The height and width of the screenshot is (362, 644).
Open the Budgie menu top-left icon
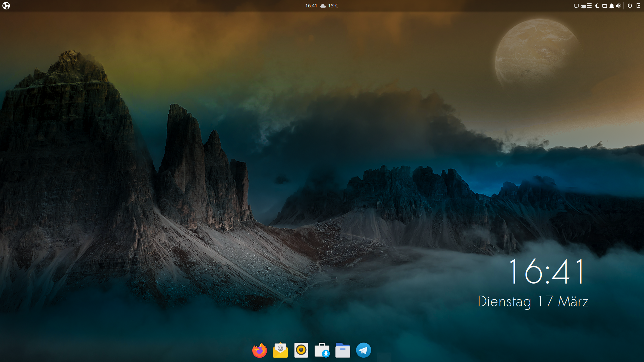click(x=6, y=6)
